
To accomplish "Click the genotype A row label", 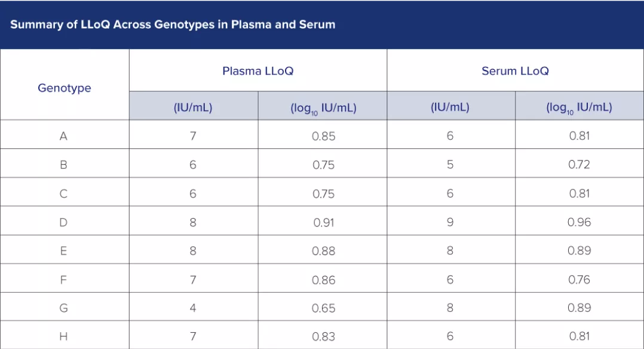I will tap(63, 136).
